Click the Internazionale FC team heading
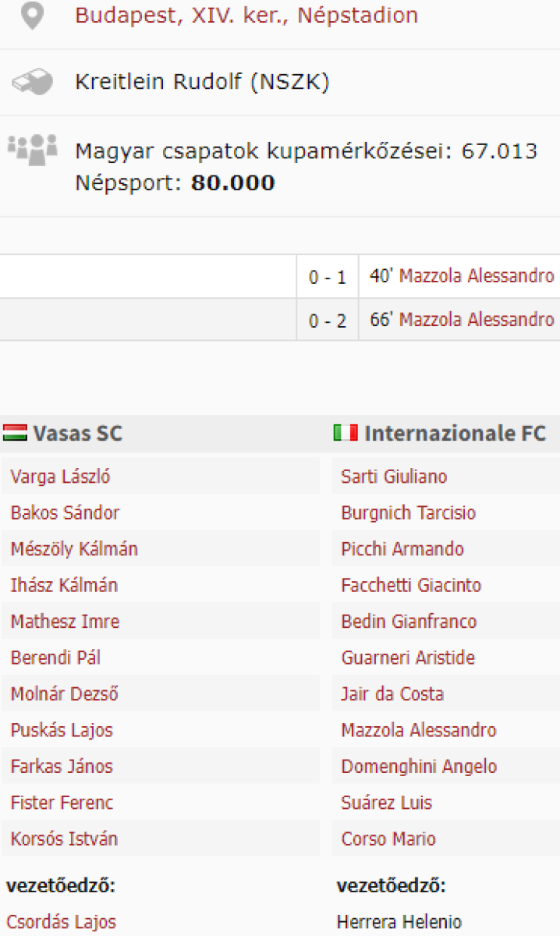The height and width of the screenshot is (936, 560). [x=455, y=433]
